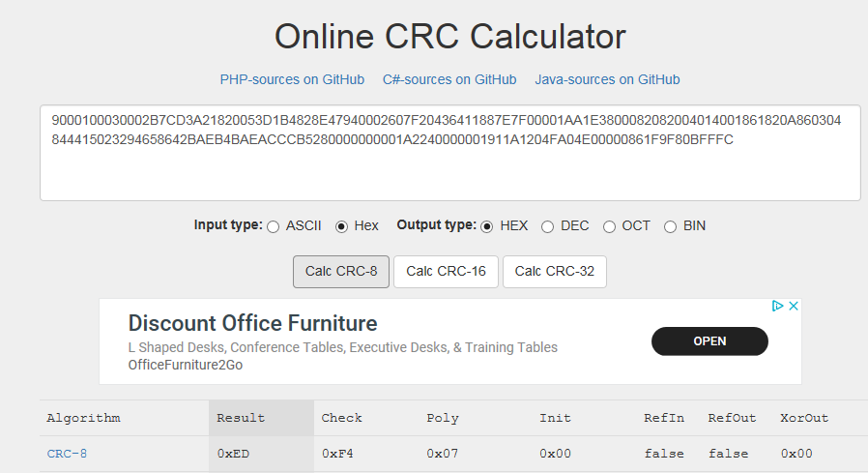Click the OPEN button in the ad
Image resolution: width=868 pixels, height=473 pixels.
709,341
